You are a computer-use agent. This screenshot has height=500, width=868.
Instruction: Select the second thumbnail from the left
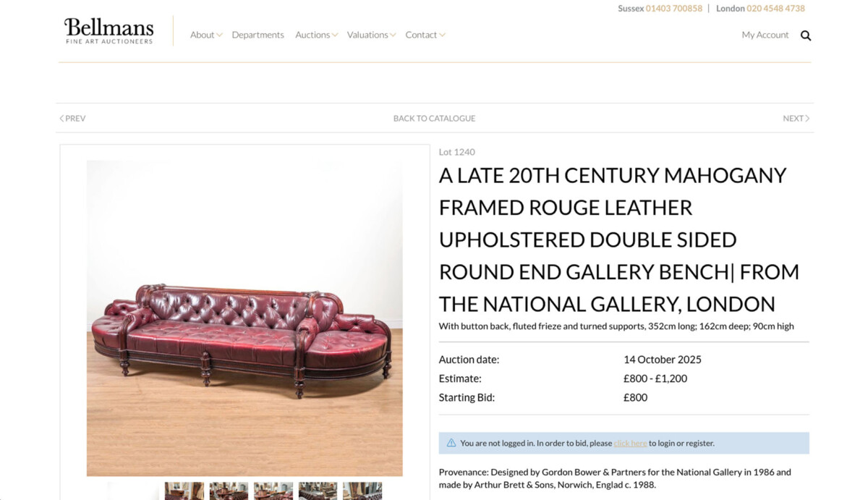coord(184,491)
